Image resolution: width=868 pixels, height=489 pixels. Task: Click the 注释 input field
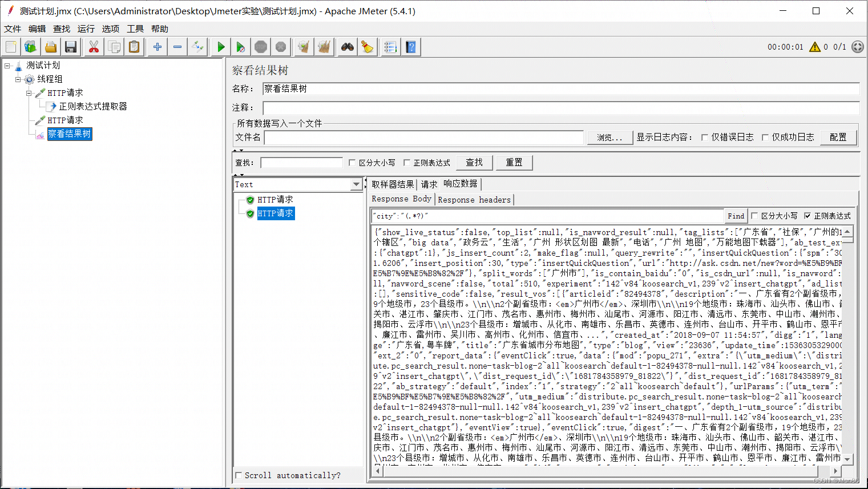(x=561, y=108)
